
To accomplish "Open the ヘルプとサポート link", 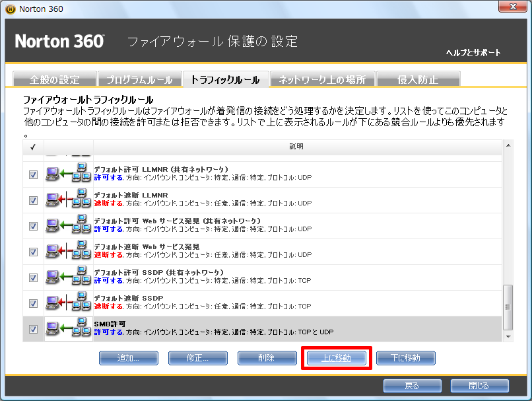I will pos(473,53).
